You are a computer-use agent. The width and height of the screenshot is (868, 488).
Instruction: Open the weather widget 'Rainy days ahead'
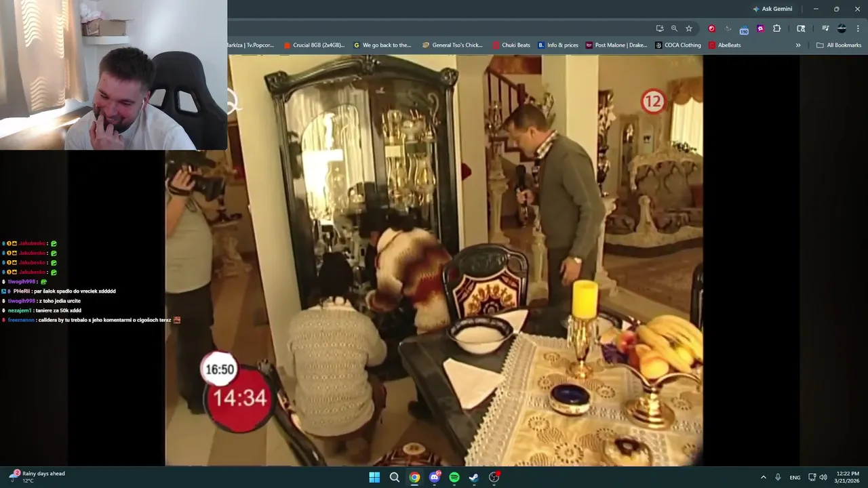[x=37, y=477]
